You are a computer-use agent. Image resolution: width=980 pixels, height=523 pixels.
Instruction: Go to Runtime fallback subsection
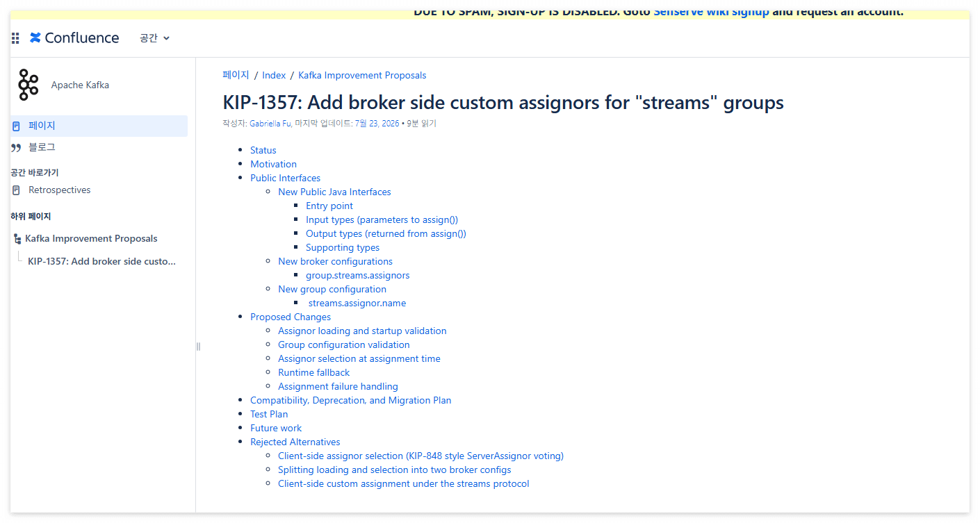coord(314,372)
